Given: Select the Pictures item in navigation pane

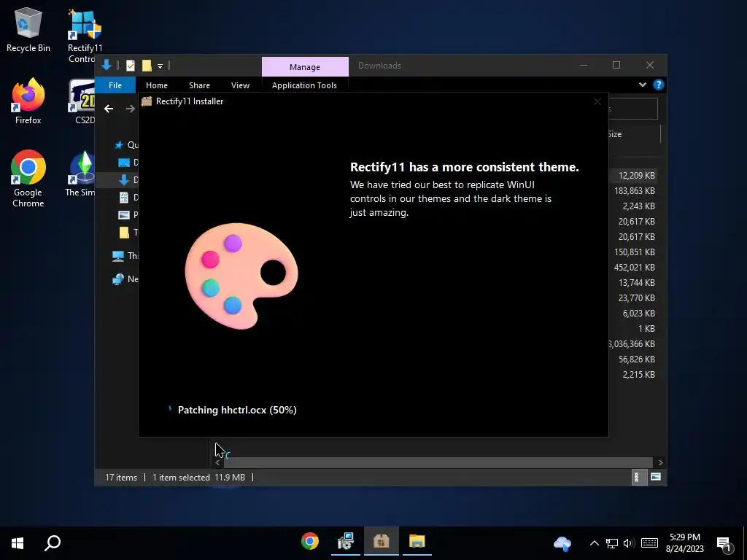Looking at the screenshot, I should (x=128, y=215).
